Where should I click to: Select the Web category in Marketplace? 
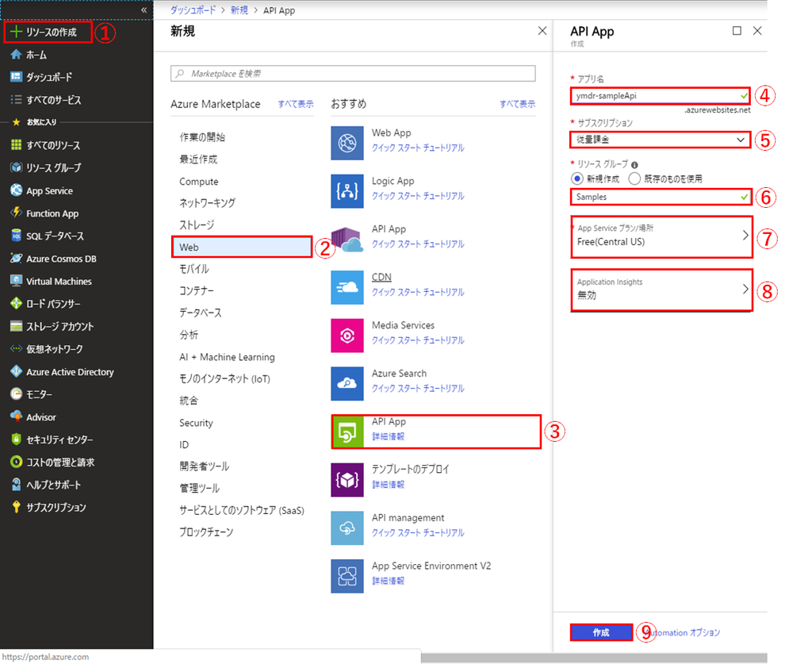point(242,247)
